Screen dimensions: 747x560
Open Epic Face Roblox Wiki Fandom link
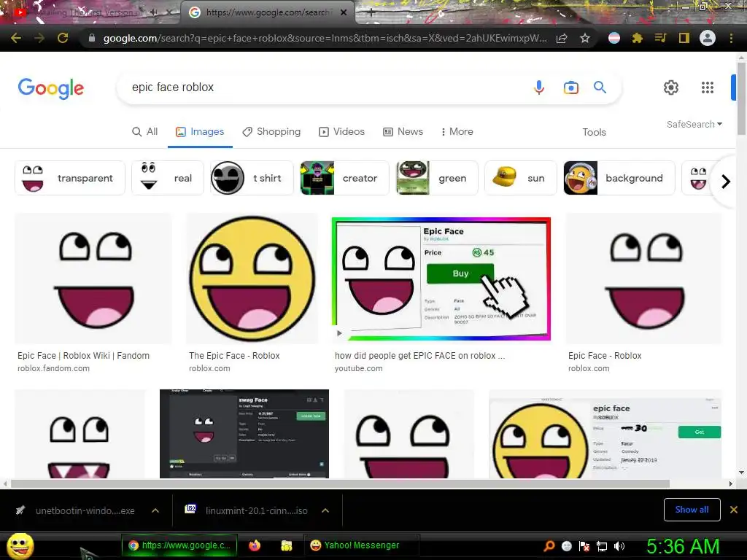[x=83, y=356]
